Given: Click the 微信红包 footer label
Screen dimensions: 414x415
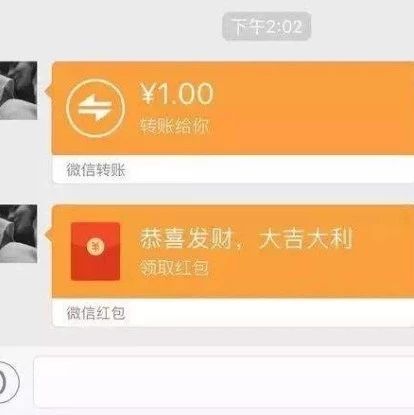Looking at the screenshot, I should point(96,313).
